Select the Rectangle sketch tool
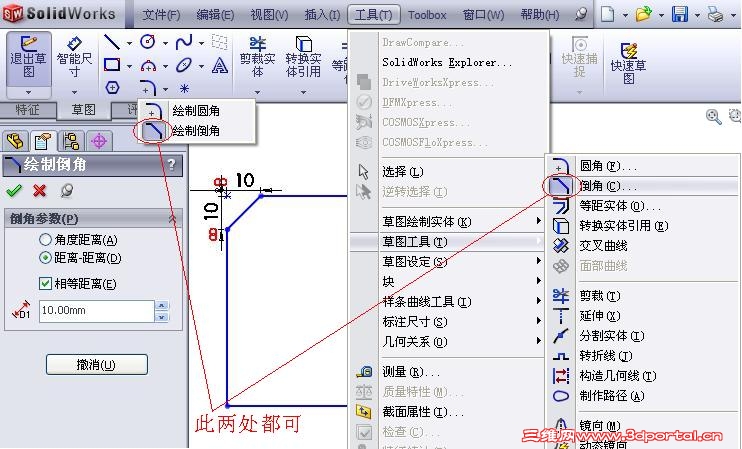 [x=112, y=65]
